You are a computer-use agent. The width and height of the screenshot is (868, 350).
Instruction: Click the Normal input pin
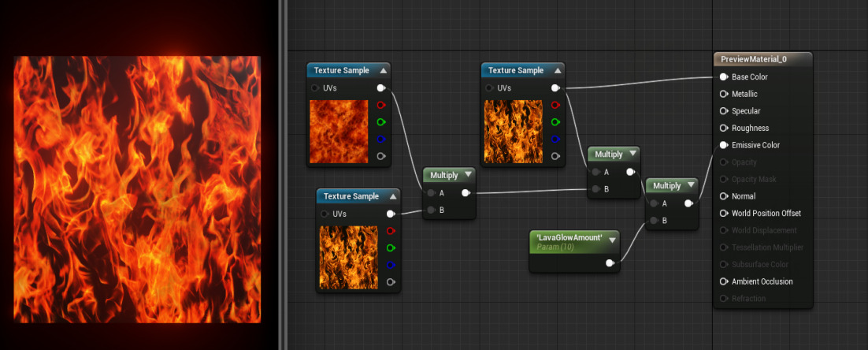(x=723, y=196)
